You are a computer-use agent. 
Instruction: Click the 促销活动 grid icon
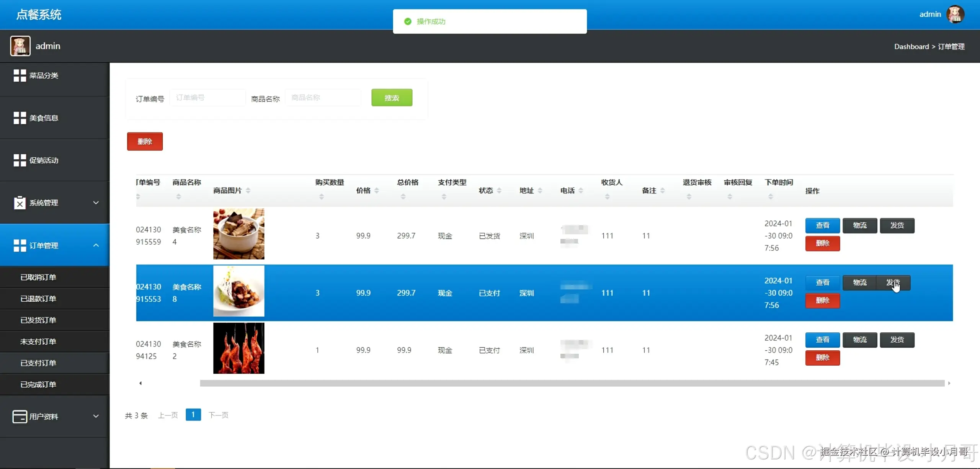(x=20, y=160)
